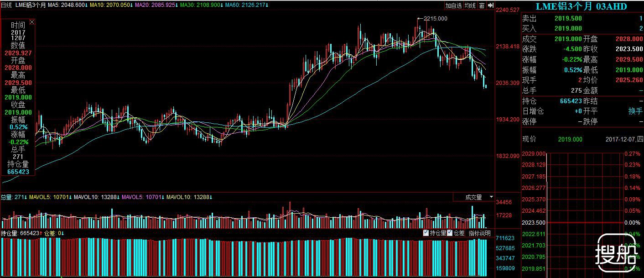
Task: Click the MA60 indicator down arrow
Action: pos(267,5)
